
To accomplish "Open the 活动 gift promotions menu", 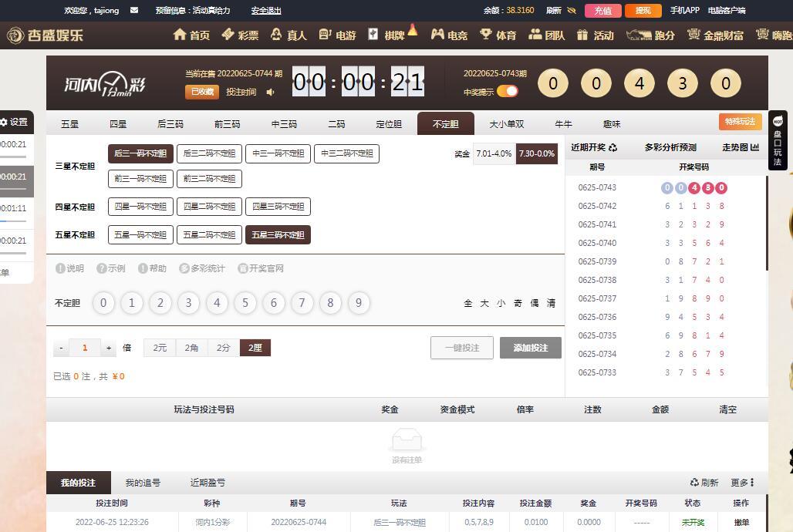I will point(596,35).
